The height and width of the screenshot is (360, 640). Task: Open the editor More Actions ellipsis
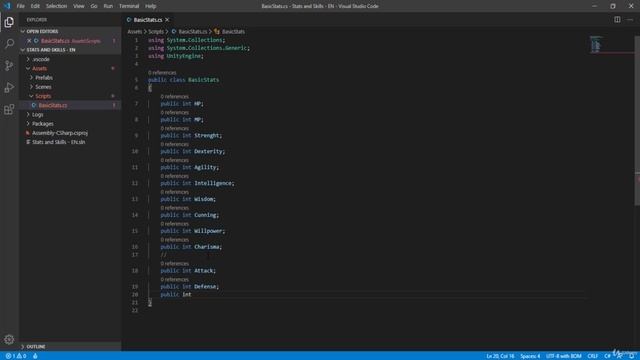click(x=630, y=20)
